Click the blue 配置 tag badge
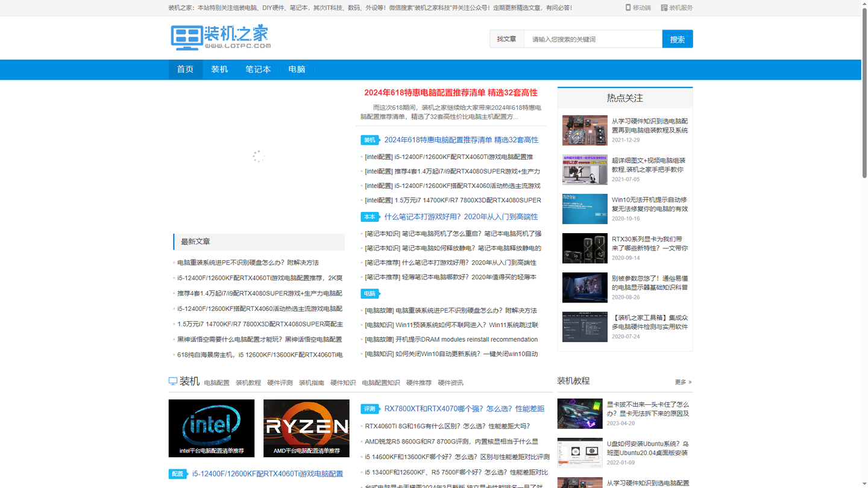Viewport: 868px width, 488px height. (x=178, y=474)
